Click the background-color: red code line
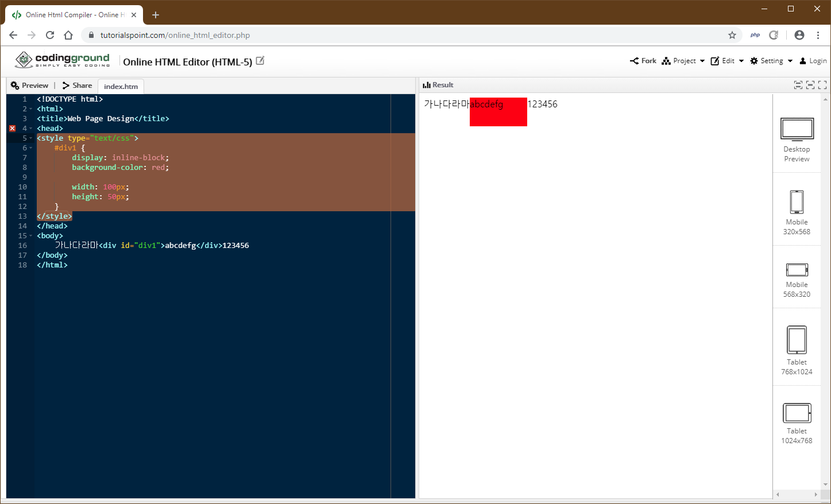Viewport: 831px width, 504px height. point(120,168)
